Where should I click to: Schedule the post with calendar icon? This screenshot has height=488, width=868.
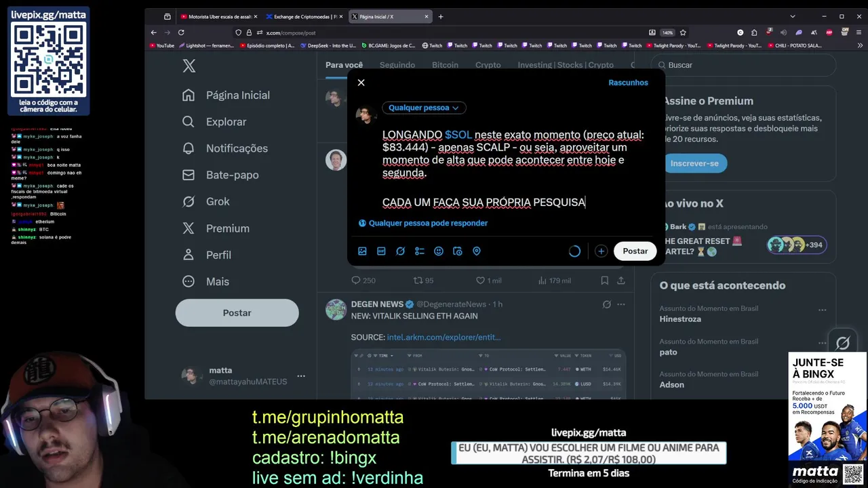point(457,251)
